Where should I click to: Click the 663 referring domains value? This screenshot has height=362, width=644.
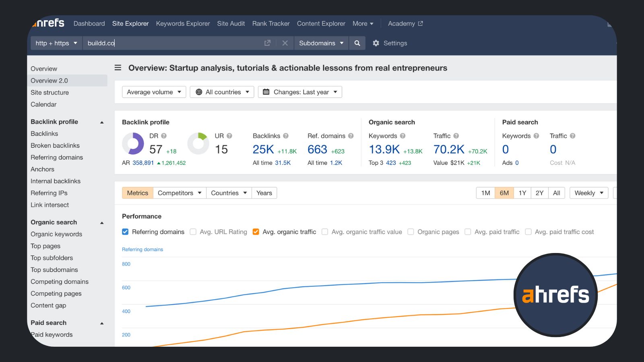pyautogui.click(x=317, y=149)
